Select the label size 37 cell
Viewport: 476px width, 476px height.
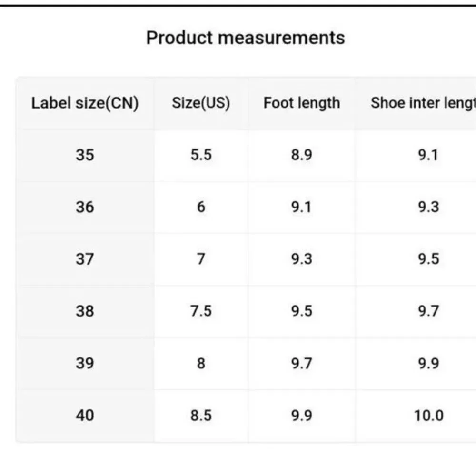pos(85,259)
